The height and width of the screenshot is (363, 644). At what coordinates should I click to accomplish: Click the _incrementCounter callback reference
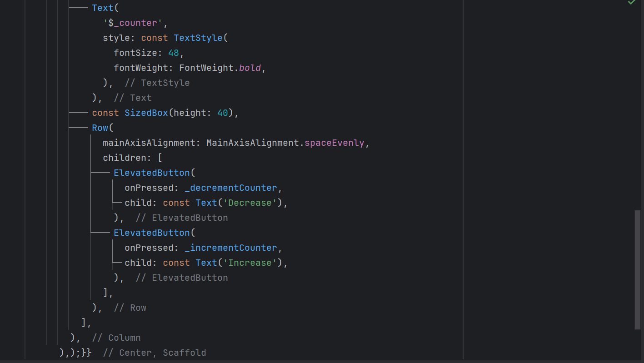coord(231,248)
